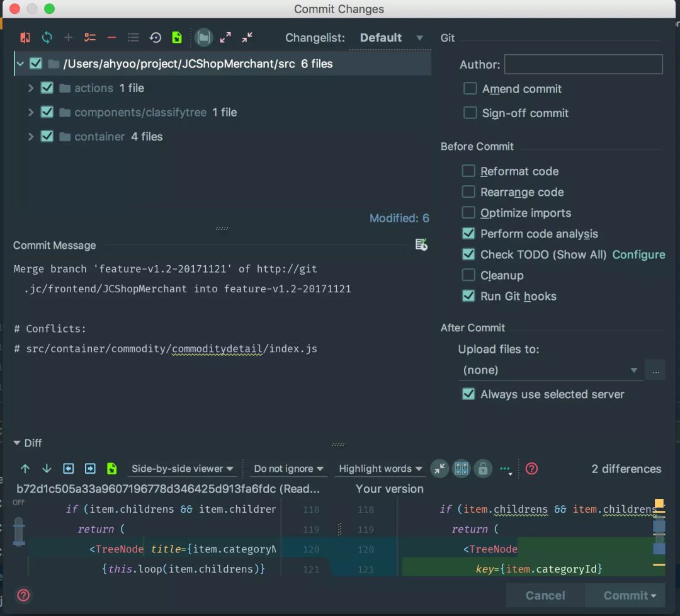Click the Expand All icon
This screenshot has height=616, width=680.
(x=225, y=38)
